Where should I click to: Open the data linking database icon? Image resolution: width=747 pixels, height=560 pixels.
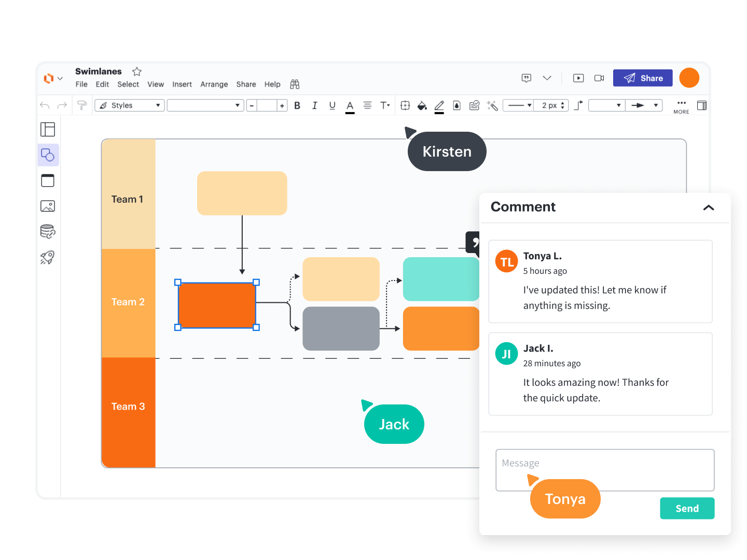[x=48, y=231]
